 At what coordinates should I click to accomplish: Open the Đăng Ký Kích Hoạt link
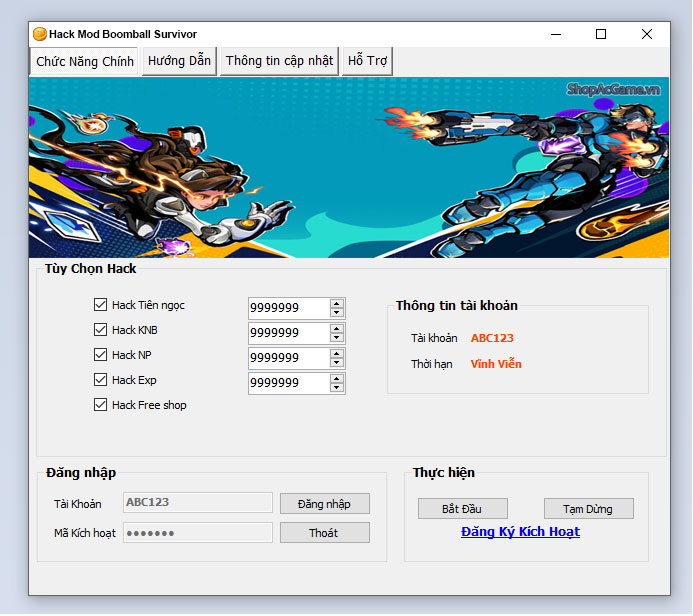[x=520, y=532]
